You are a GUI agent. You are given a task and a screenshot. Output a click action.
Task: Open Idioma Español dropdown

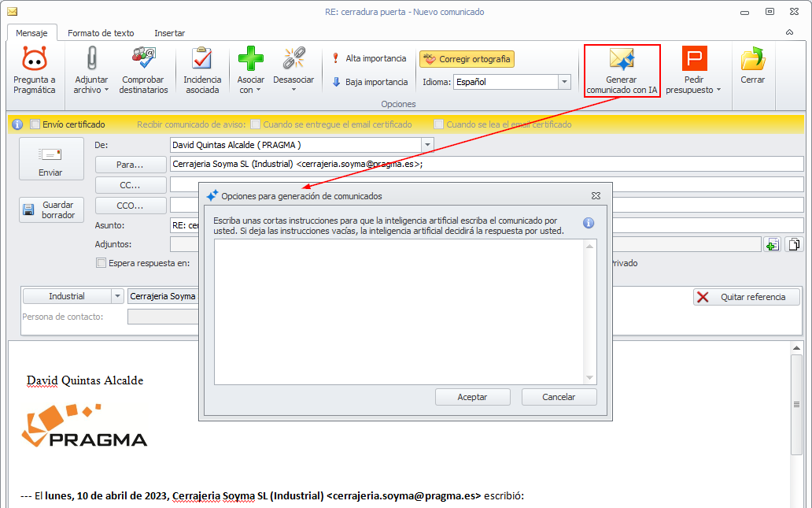click(x=564, y=82)
